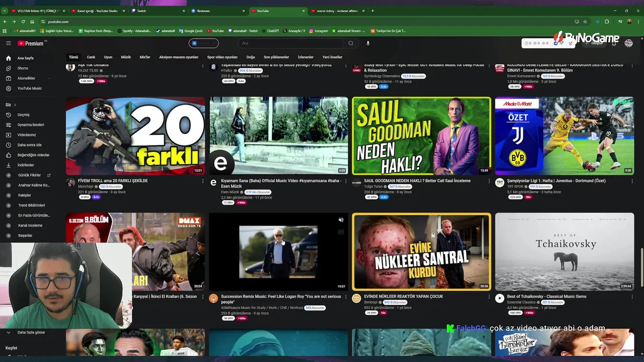
Task: Go to Ana Sayfa in sidebar
Action: tap(26, 58)
